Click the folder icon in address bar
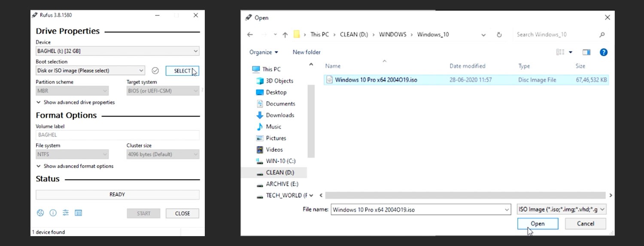 point(296,34)
